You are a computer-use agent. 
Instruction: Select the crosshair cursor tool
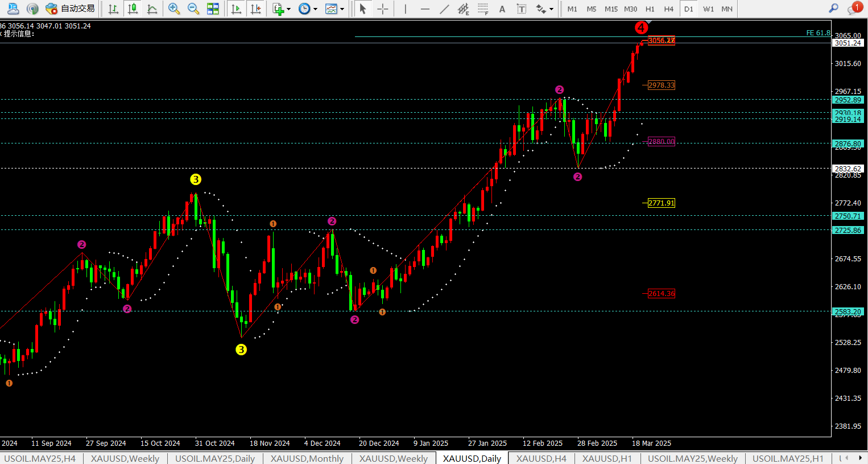tap(383, 9)
